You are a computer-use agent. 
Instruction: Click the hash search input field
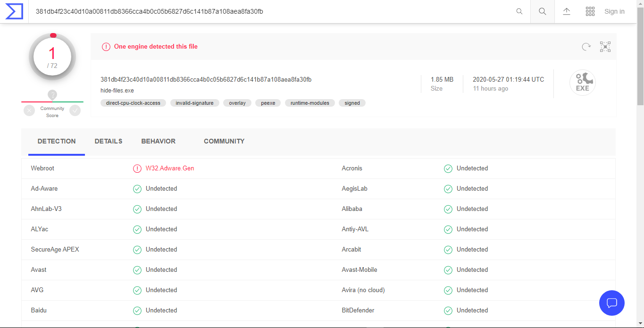pos(269,11)
